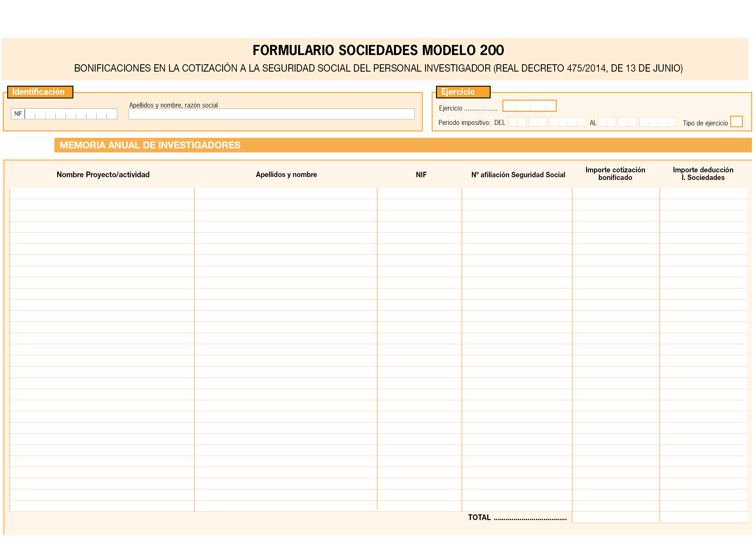This screenshot has height=550, width=756.
Task: Click the AL day field of Periodo impositivo
Action: point(607,122)
